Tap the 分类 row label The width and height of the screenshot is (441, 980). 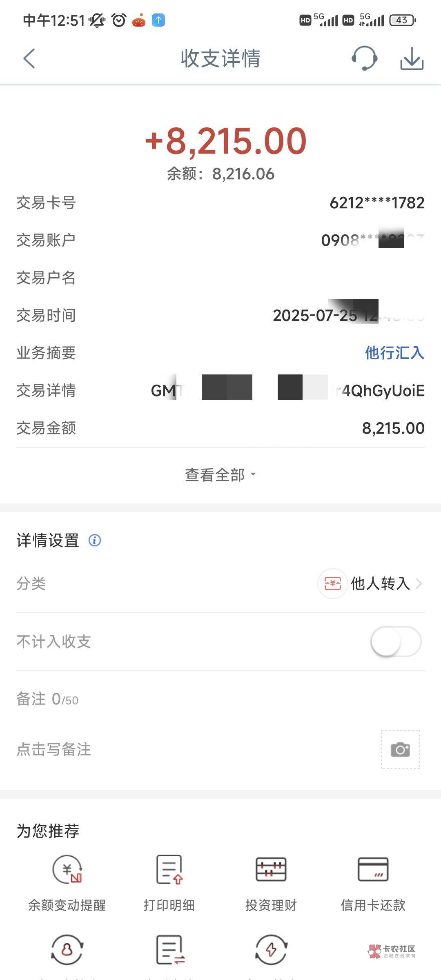pyautogui.click(x=31, y=584)
